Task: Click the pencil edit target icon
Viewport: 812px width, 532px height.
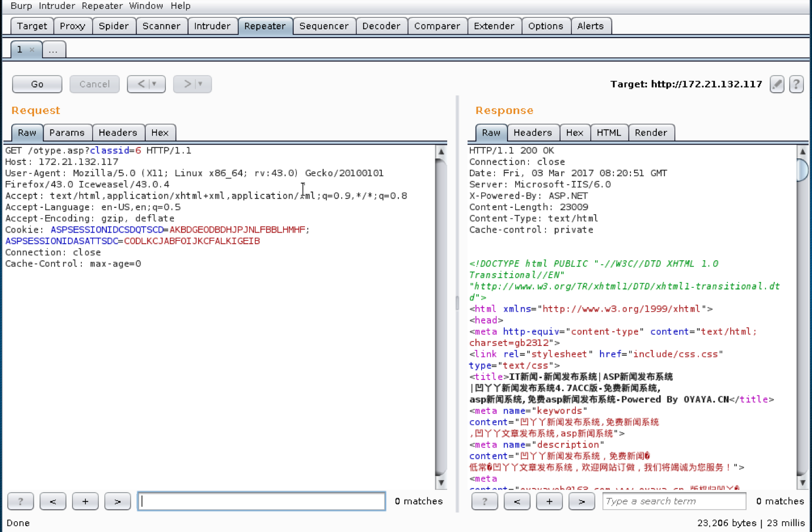Action: coord(777,85)
